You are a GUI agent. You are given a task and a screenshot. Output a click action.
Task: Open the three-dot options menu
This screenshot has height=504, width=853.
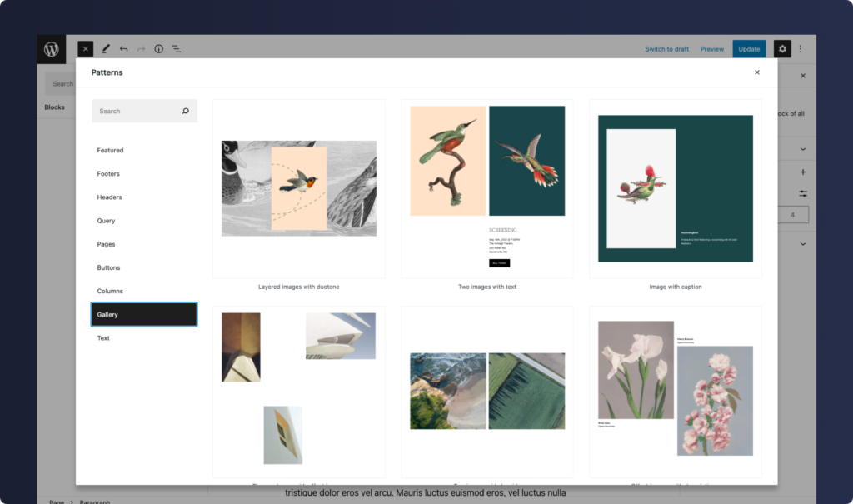(x=801, y=49)
